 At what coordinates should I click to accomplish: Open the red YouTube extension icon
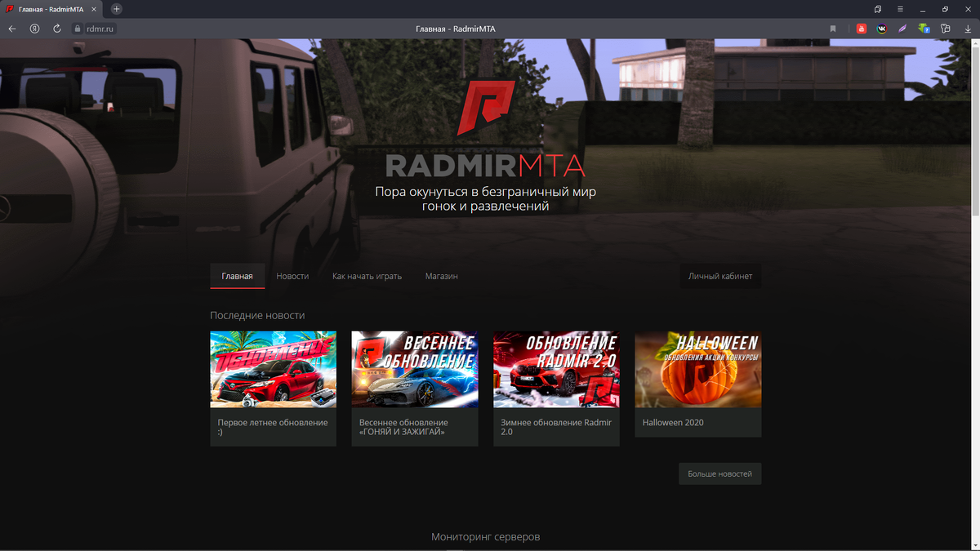862,29
